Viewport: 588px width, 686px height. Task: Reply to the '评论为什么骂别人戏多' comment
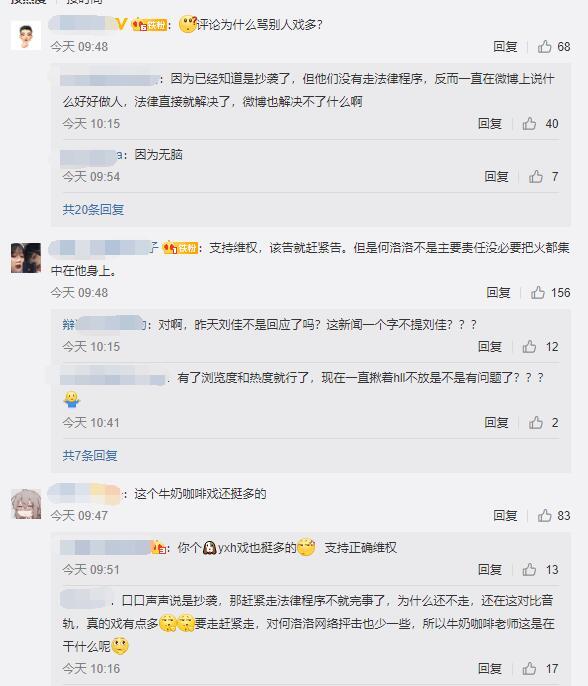[x=505, y=46]
